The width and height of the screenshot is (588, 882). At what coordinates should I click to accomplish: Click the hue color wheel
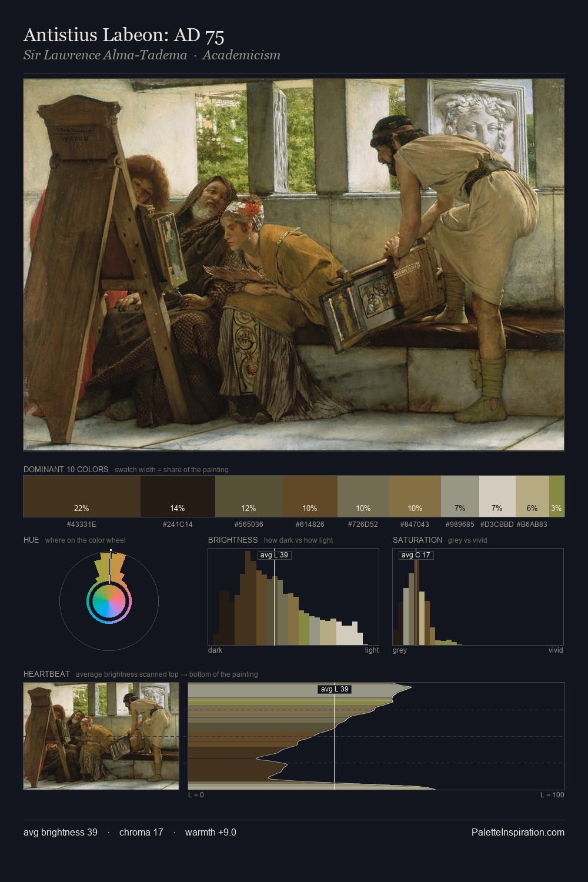[x=109, y=601]
